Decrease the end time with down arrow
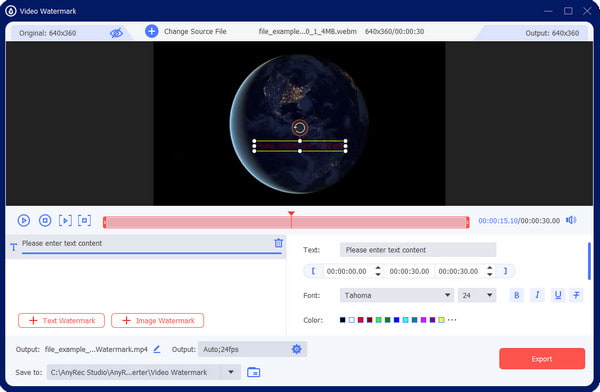The width and height of the screenshot is (600, 392). point(490,274)
